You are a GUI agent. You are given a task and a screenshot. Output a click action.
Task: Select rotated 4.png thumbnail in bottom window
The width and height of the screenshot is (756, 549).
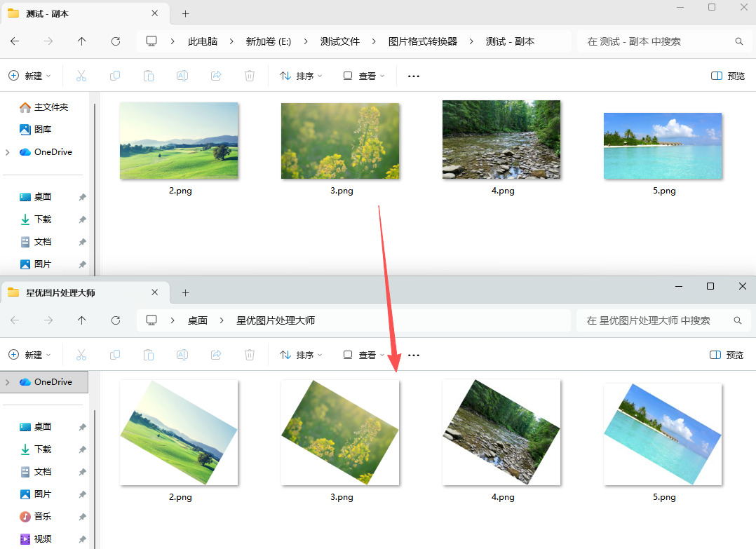pos(501,433)
